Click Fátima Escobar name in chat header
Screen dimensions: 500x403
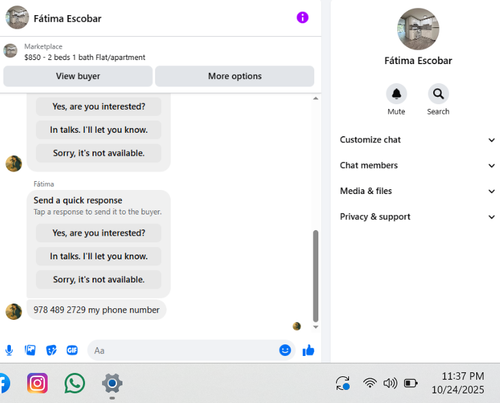(67, 18)
